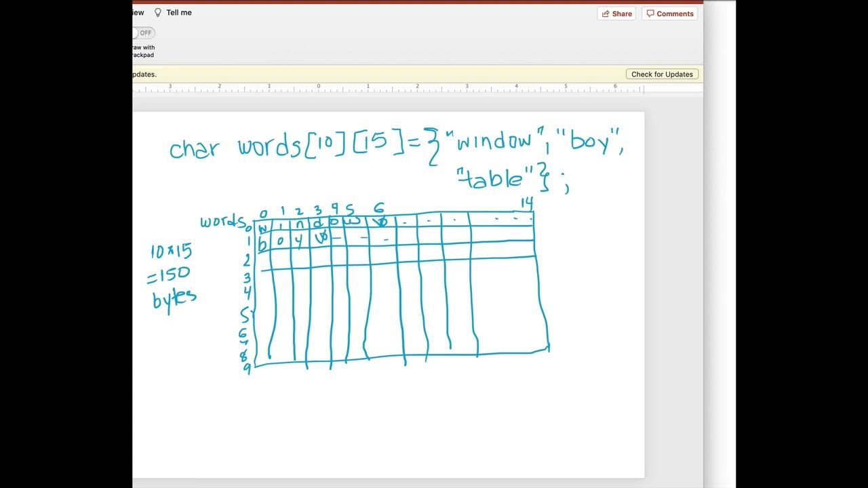Open the Tell me search lightbulb

158,12
